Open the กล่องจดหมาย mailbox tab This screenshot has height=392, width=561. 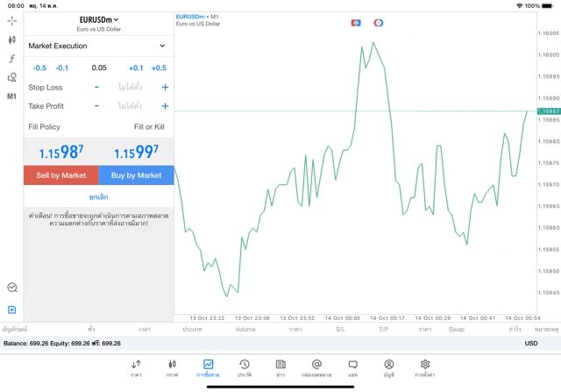coord(316,368)
